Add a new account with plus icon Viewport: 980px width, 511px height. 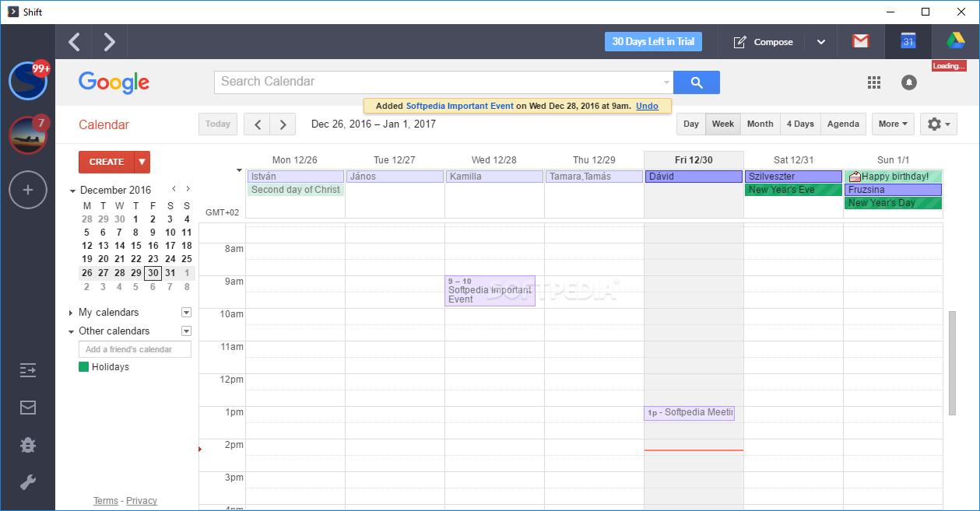coord(28,190)
